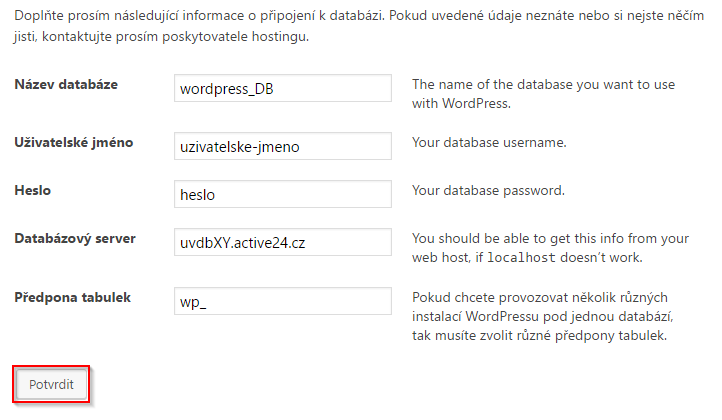The image size is (722, 420).
Task: Click the "name of the database" description
Action: 548,84
